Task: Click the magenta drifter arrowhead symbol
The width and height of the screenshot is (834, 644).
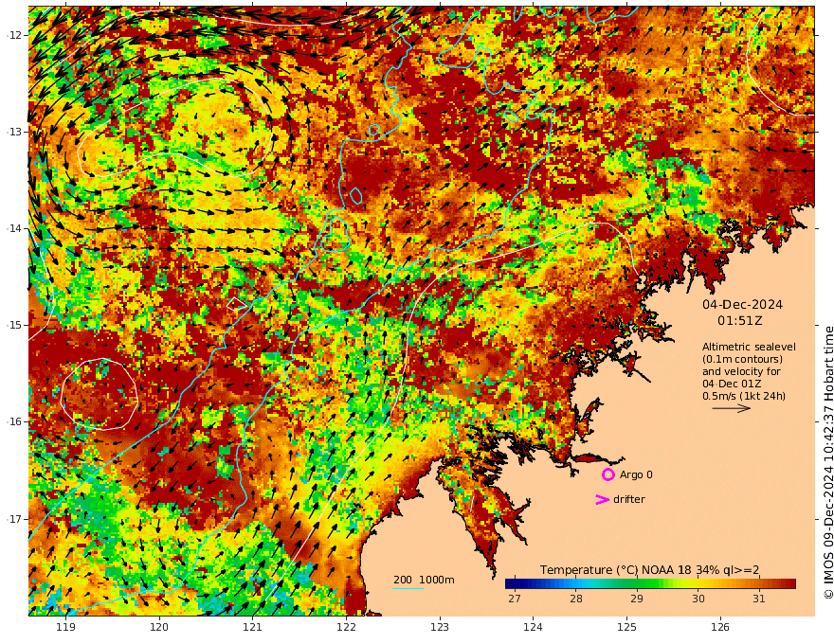Action: pyautogui.click(x=602, y=499)
